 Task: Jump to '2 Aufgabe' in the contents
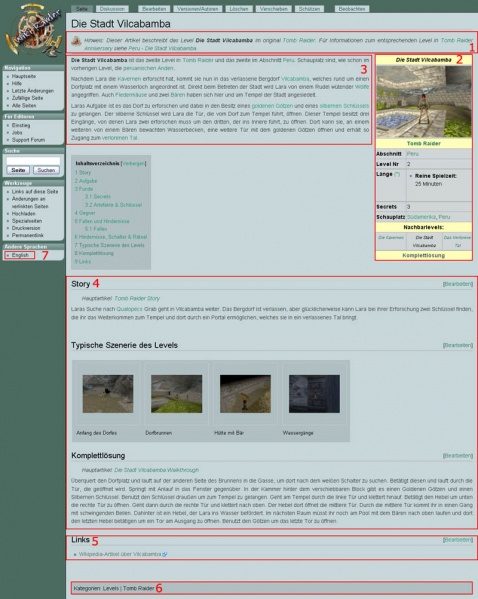pyautogui.click(x=86, y=181)
